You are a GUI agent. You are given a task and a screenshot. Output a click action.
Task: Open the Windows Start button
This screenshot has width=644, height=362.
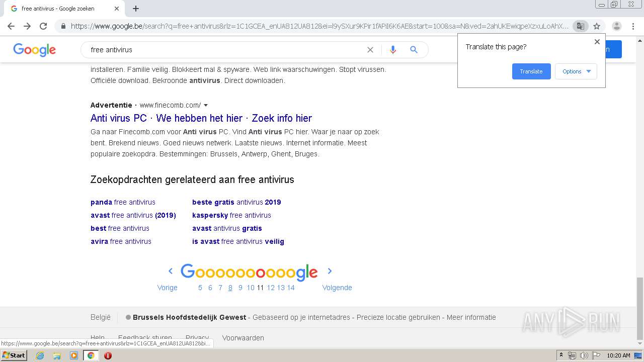[14, 355]
